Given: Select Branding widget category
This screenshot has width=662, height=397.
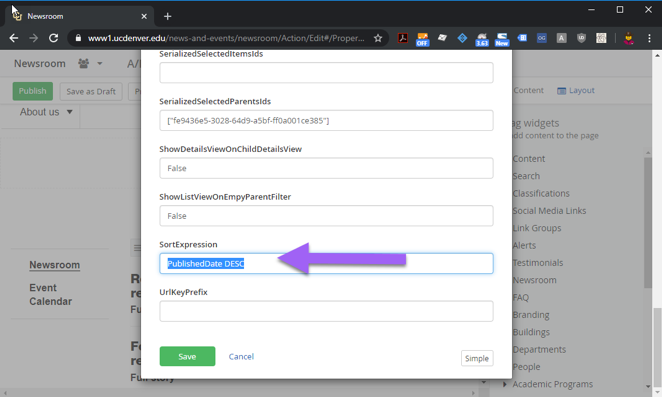Looking at the screenshot, I should coord(531,315).
